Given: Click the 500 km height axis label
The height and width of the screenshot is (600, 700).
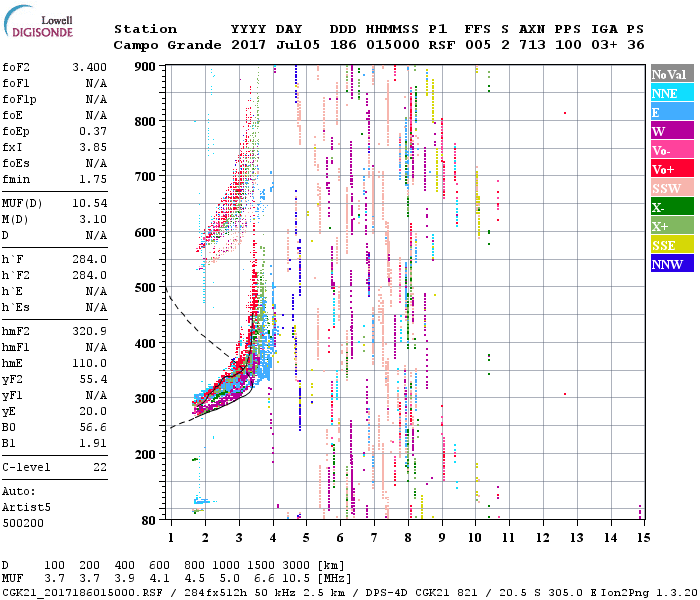Looking at the screenshot, I should [x=145, y=288].
